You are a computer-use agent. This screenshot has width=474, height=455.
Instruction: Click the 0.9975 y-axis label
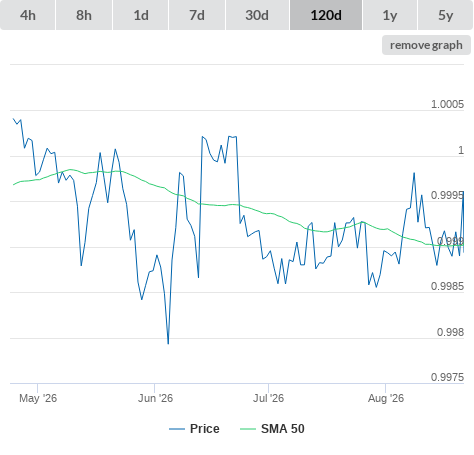[447, 377]
